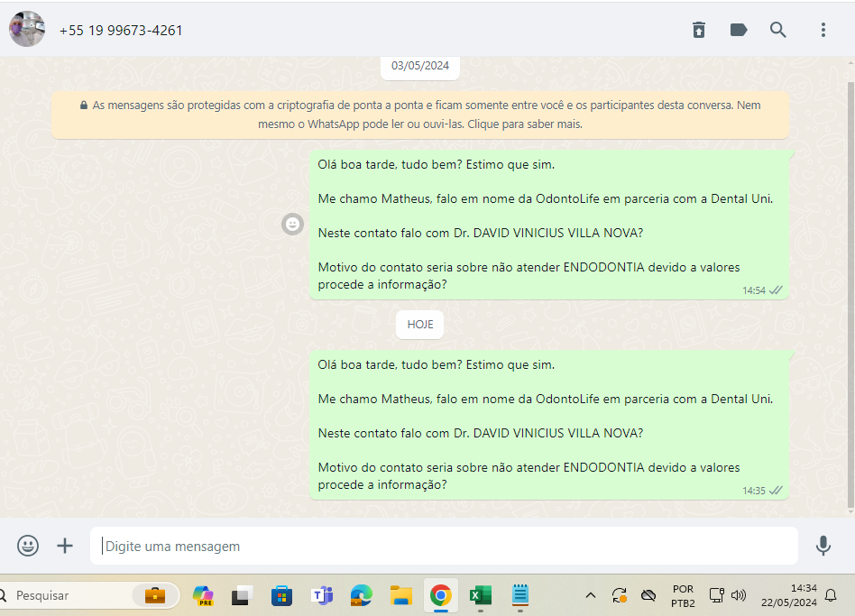Image resolution: width=855 pixels, height=616 pixels.
Task: Open Task View on taskbar
Action: point(242,595)
